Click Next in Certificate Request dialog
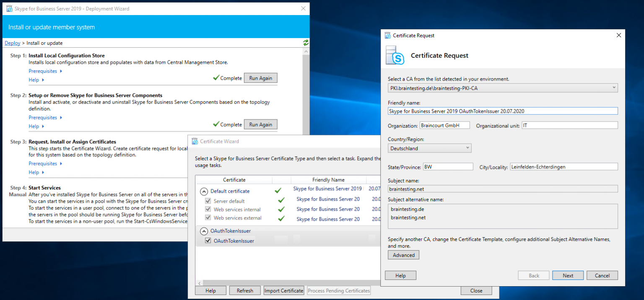Screen dimensions: 644x300 pos(568,275)
